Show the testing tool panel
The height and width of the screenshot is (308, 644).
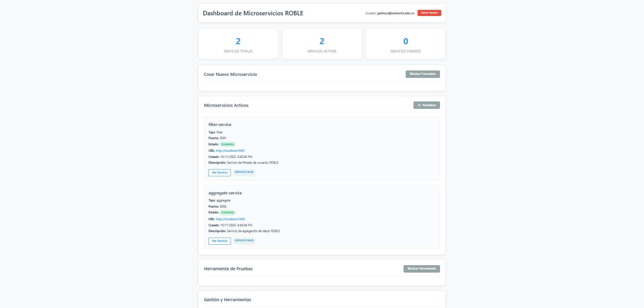(x=421, y=269)
